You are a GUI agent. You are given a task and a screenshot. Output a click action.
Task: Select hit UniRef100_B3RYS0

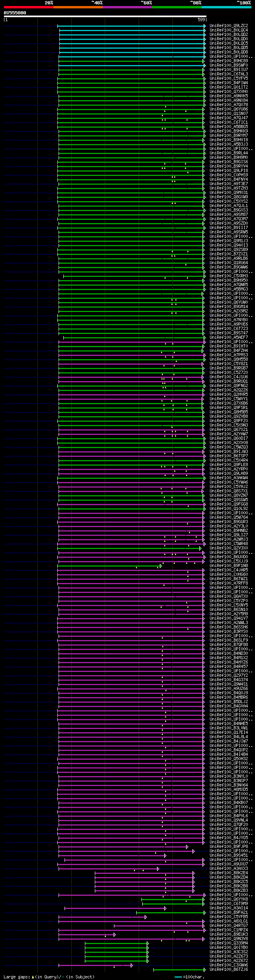[229, 632]
